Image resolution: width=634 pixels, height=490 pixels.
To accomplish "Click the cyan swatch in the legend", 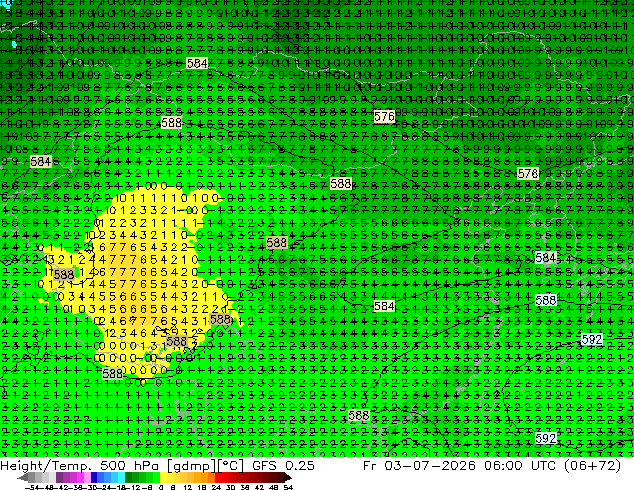I will (x=121, y=477).
